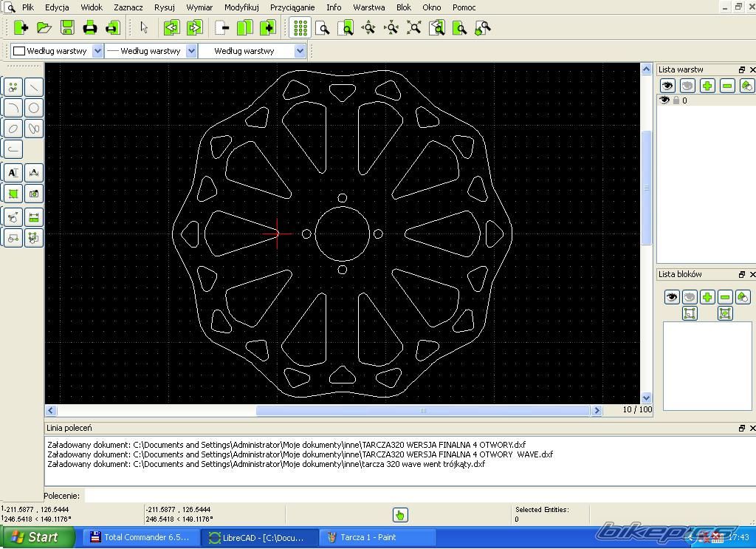Expand the color 'Według warstwy' dropdown
756x549 pixels.
[97, 51]
